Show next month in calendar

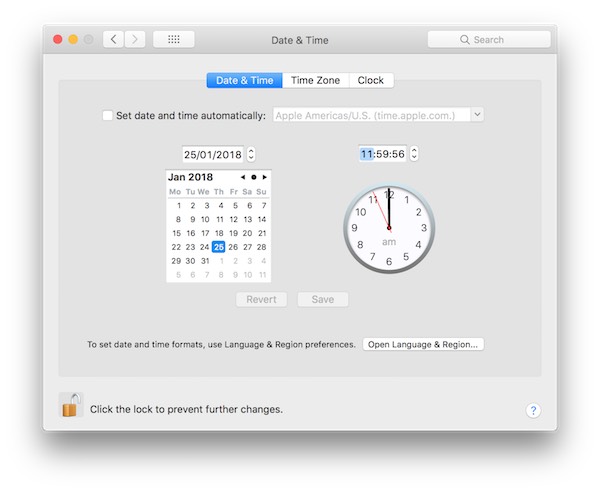point(264,177)
